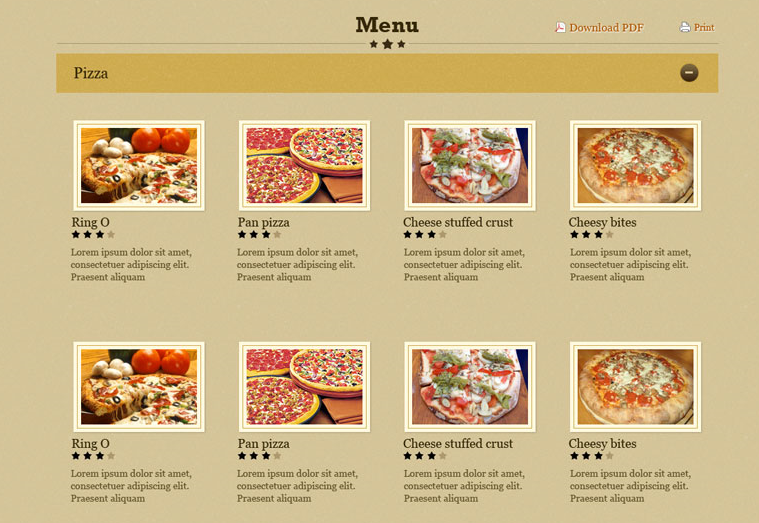Image resolution: width=759 pixels, height=523 pixels.
Task: Open the bottom-row Pan pizza thumbnail
Action: click(304, 387)
